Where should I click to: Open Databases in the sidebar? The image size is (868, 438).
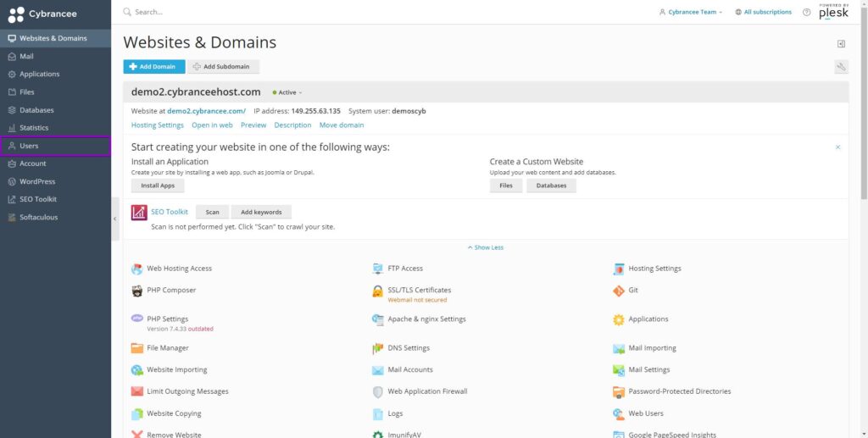pos(55,110)
